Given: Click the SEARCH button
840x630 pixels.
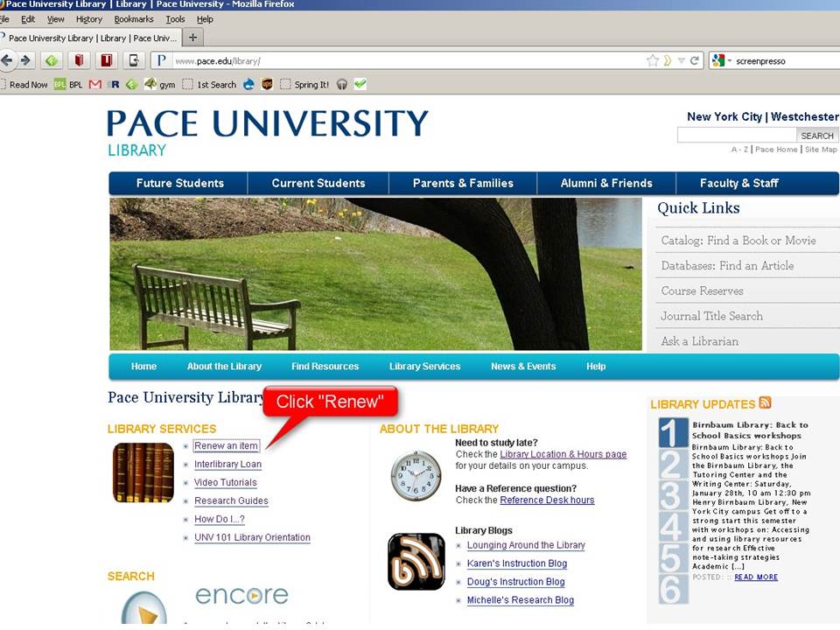Looking at the screenshot, I should click(x=817, y=136).
